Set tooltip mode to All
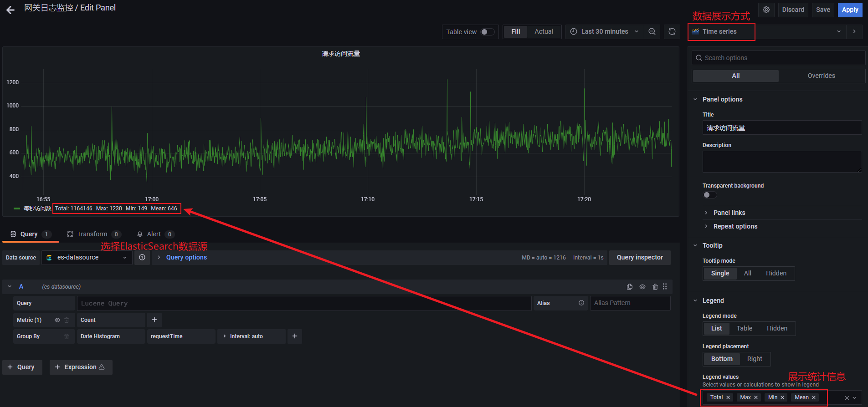Image resolution: width=868 pixels, height=407 pixels. (x=747, y=273)
